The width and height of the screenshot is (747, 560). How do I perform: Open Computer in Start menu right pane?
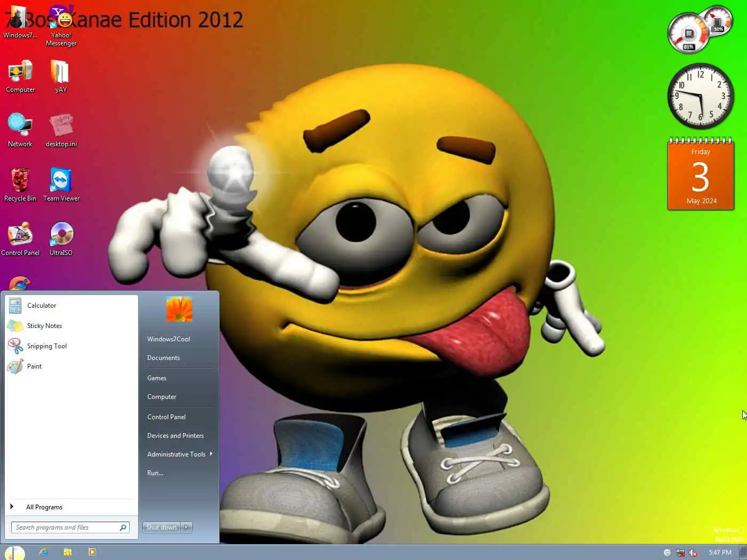(x=162, y=397)
